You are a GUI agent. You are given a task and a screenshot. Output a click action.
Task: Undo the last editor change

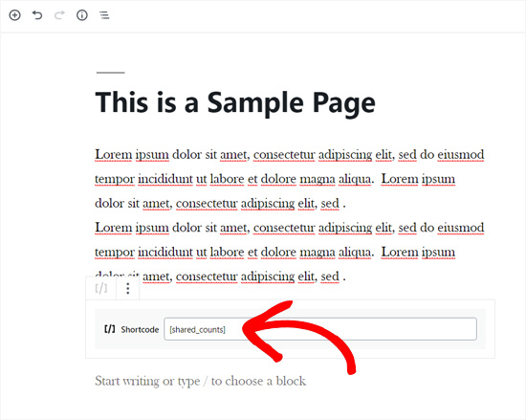tap(37, 15)
